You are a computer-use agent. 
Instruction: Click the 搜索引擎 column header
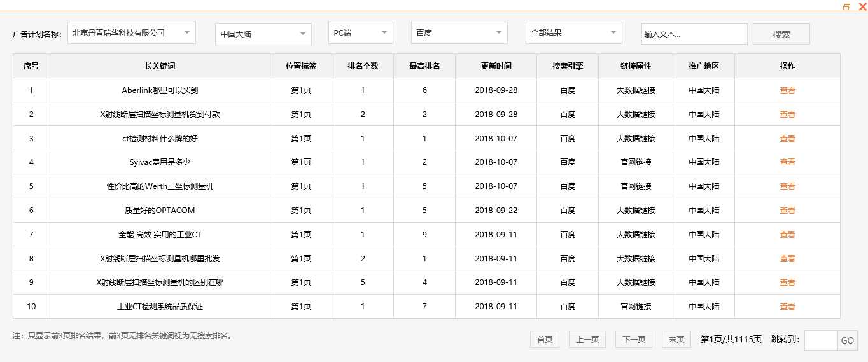568,66
